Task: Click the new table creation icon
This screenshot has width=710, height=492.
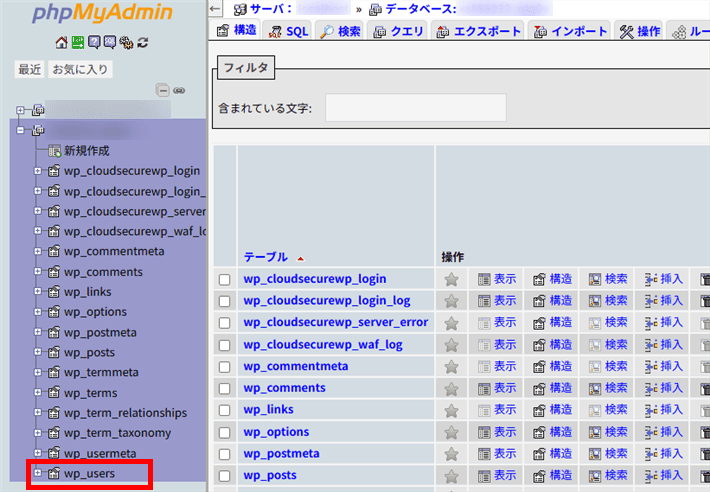Action: (54, 151)
